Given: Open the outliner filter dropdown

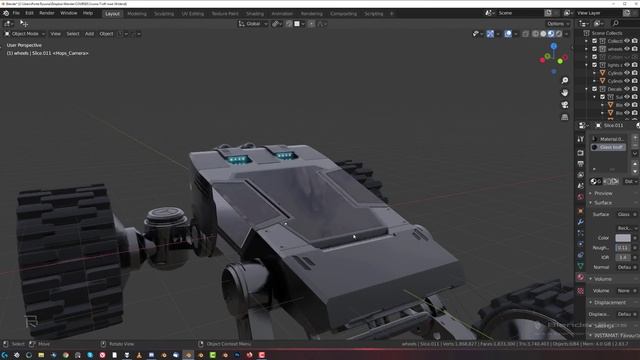Looking at the screenshot, I should tap(598, 24).
